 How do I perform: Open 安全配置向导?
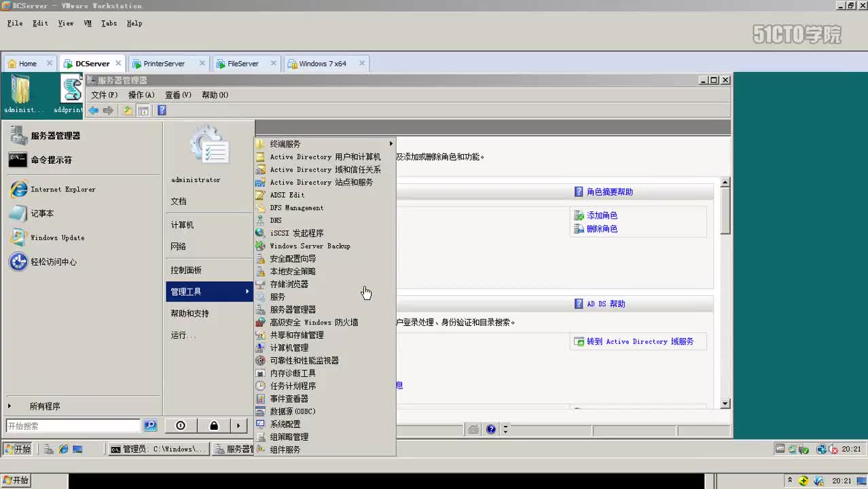tap(325, 259)
